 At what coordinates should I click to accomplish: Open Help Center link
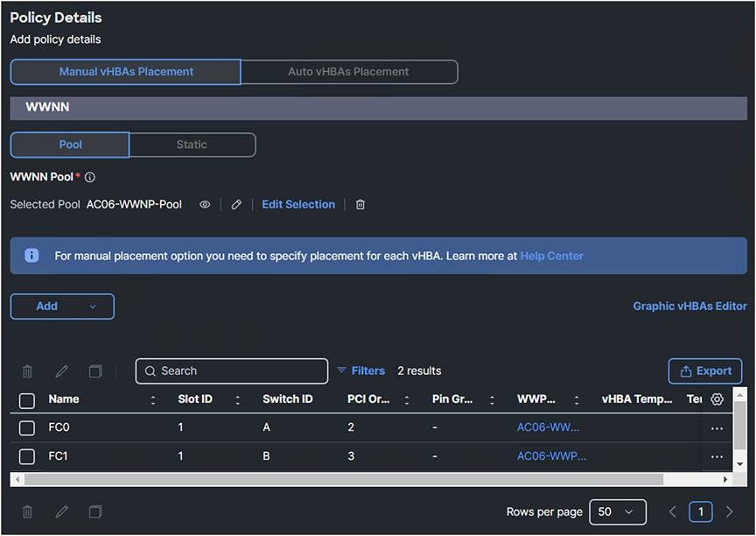click(x=551, y=256)
